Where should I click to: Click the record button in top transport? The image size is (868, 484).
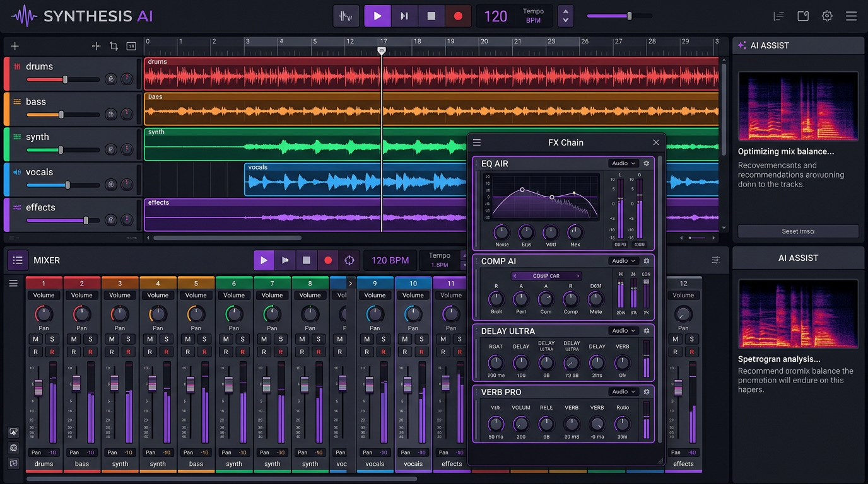pos(458,16)
